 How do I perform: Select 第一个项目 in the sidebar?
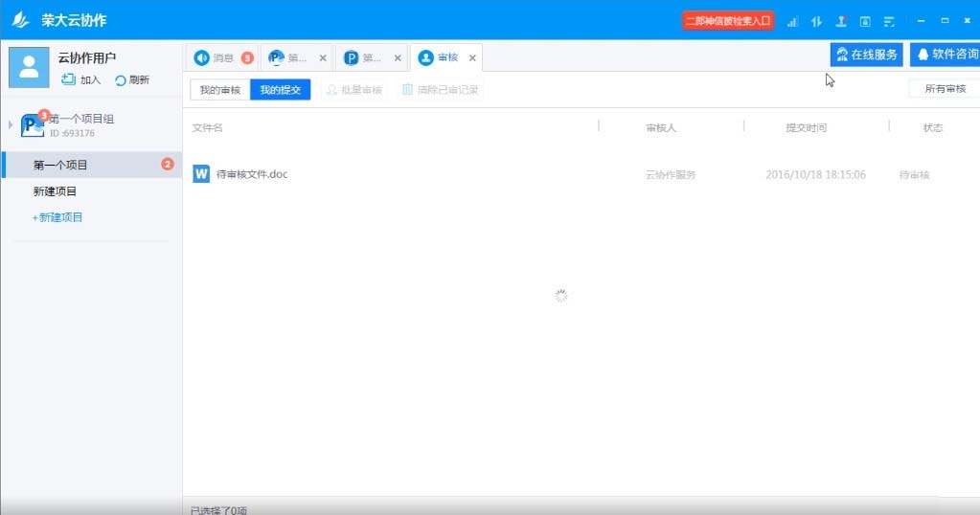pos(61,165)
